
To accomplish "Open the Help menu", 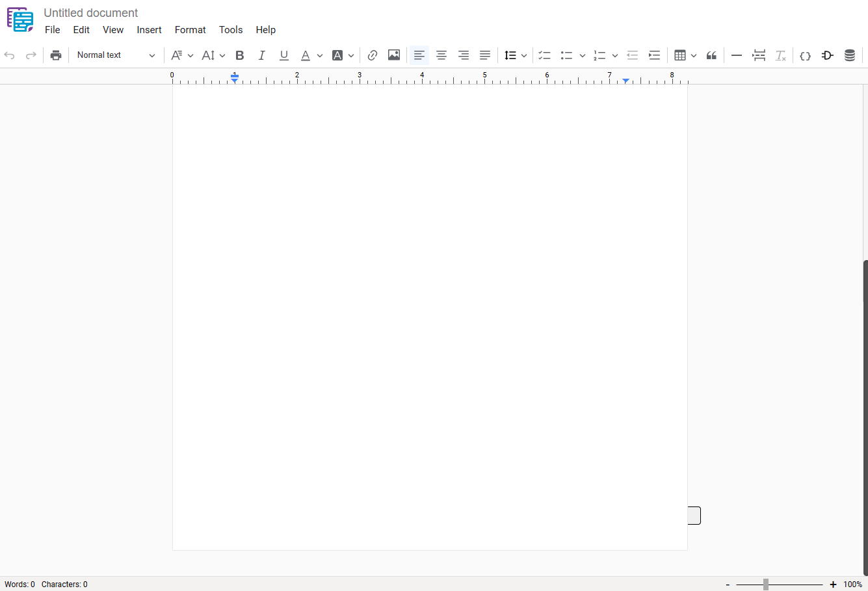I will 266,30.
